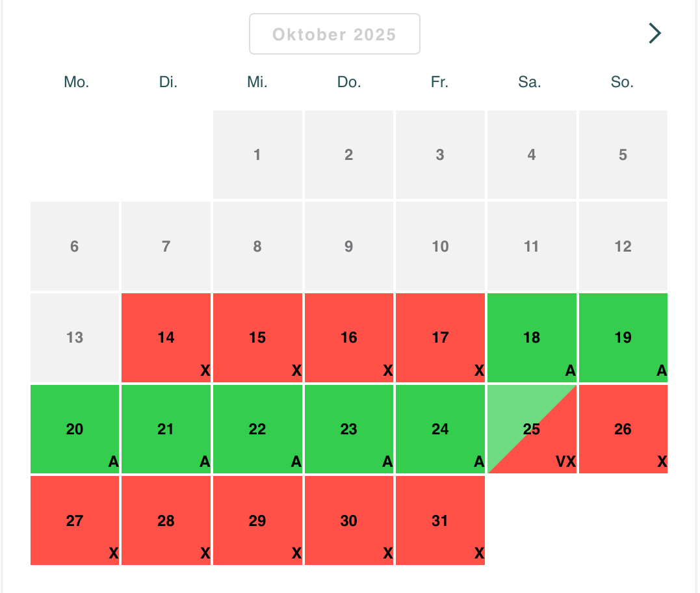Select date 21 marked with A
Screen dimensions: 700x593
pyautogui.click(x=166, y=429)
